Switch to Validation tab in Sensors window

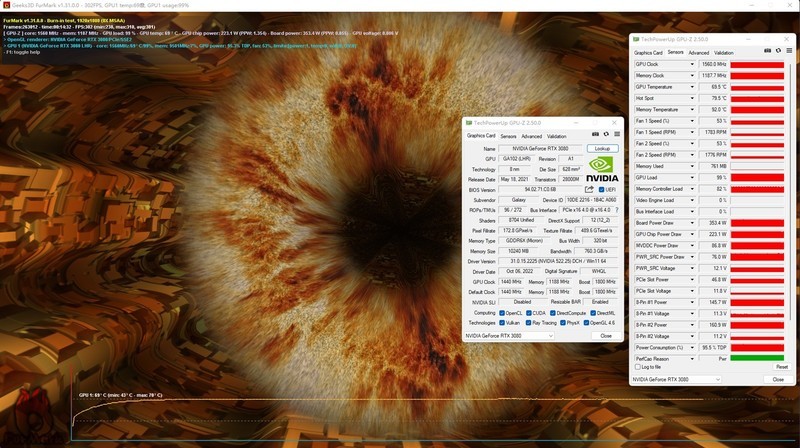coord(723,53)
